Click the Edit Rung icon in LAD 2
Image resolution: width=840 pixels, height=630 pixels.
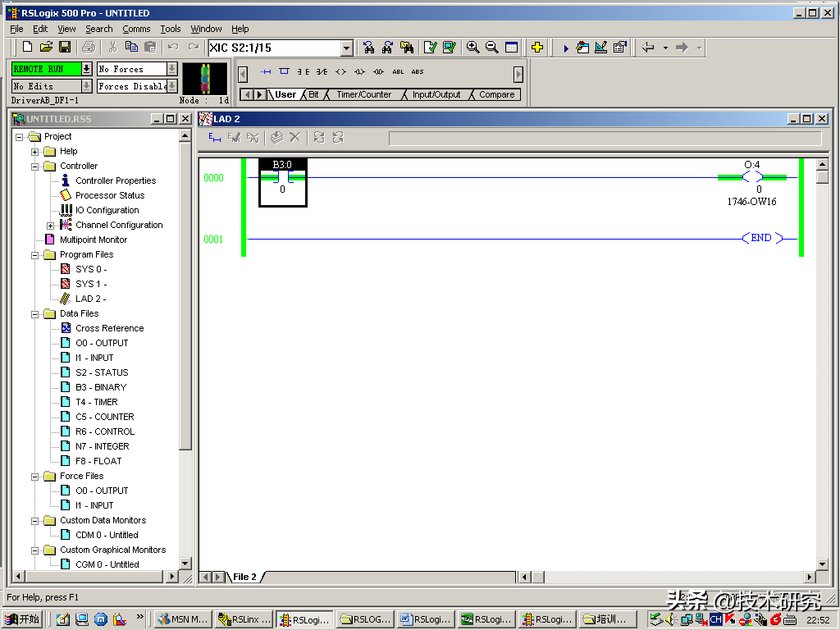214,138
